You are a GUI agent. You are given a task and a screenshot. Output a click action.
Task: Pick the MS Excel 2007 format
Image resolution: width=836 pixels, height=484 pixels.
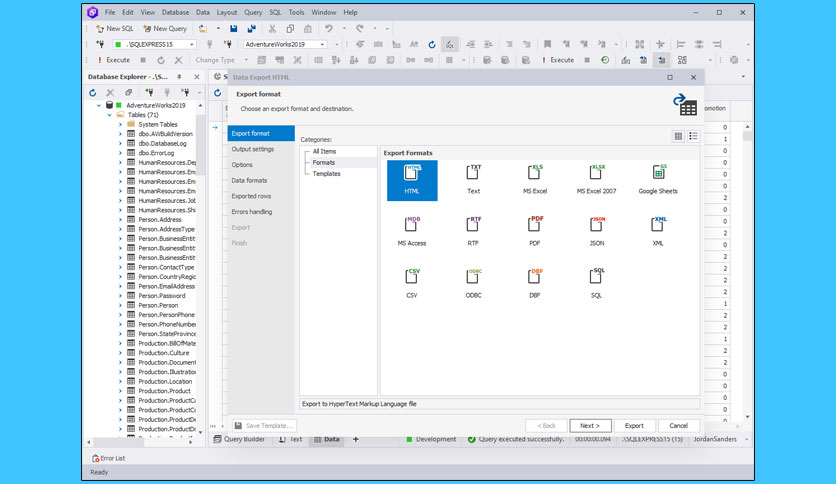pos(596,180)
